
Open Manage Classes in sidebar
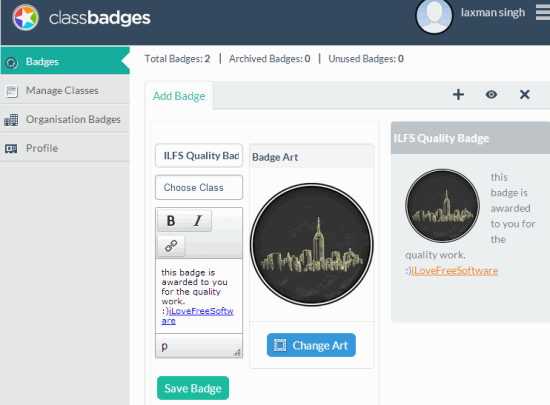point(65,90)
